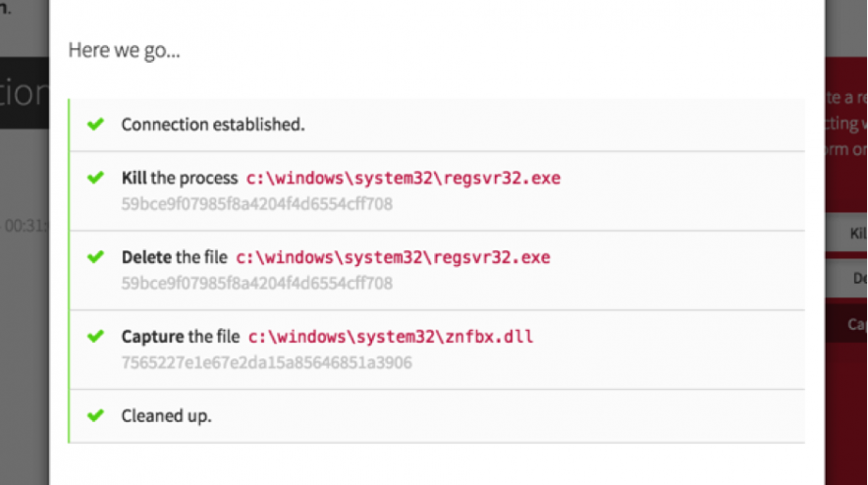Select the hash under Kill the process
The image size is (868, 485).
pyautogui.click(x=256, y=204)
